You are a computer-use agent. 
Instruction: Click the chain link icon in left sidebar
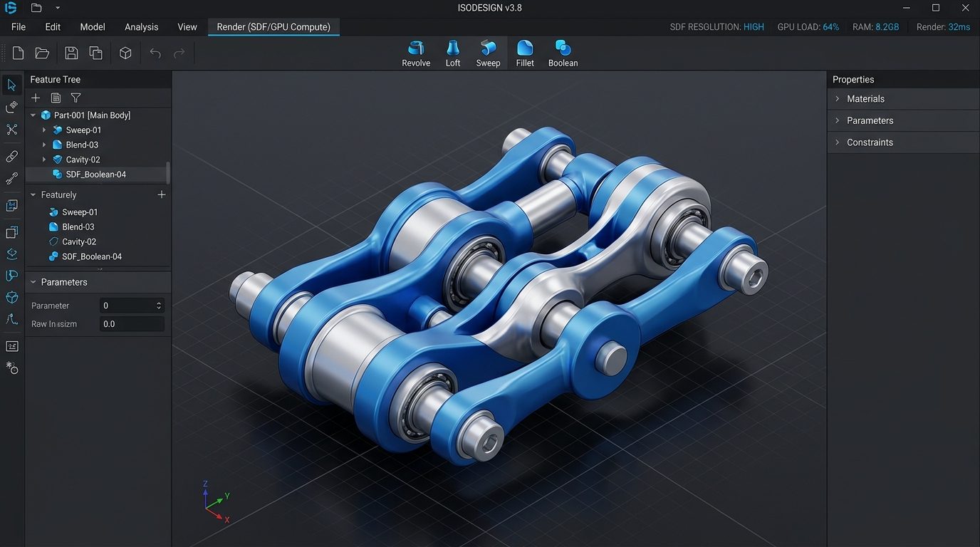coord(12,156)
